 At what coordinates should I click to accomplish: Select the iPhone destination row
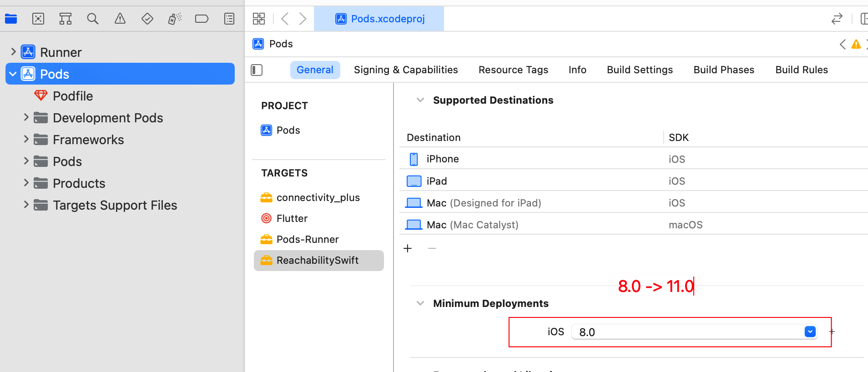[x=633, y=159]
